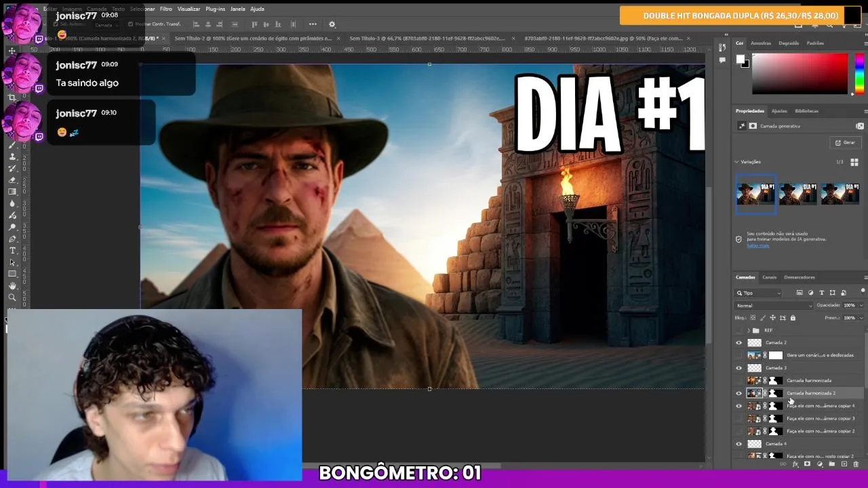Filter layers by pixel type icon
Image resolution: width=868 pixels, height=488 pixels.
[800, 293]
